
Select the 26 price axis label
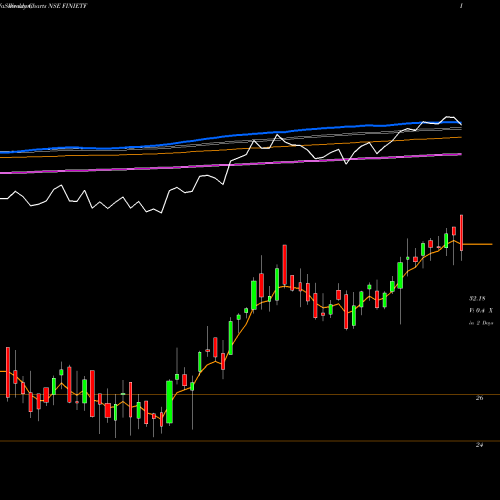click(479, 398)
